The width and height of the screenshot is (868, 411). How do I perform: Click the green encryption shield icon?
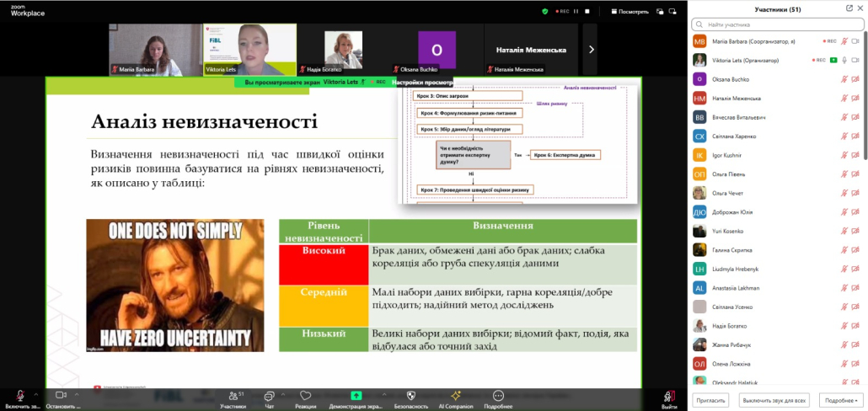(545, 12)
